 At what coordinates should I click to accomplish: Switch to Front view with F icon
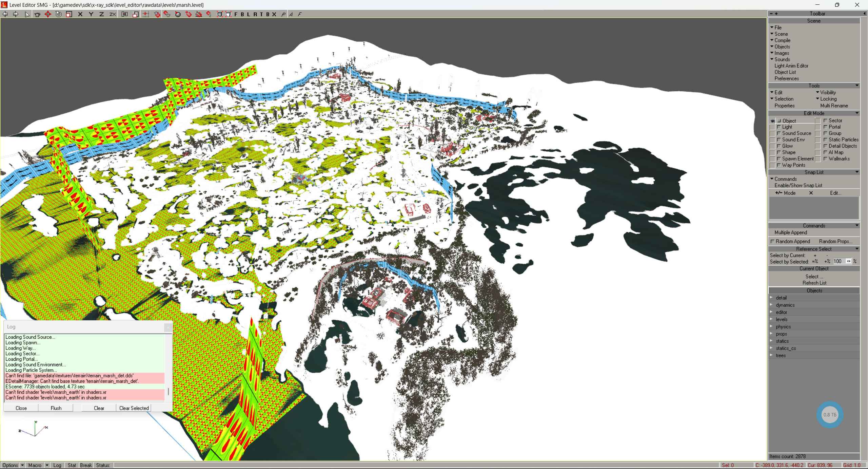click(236, 14)
